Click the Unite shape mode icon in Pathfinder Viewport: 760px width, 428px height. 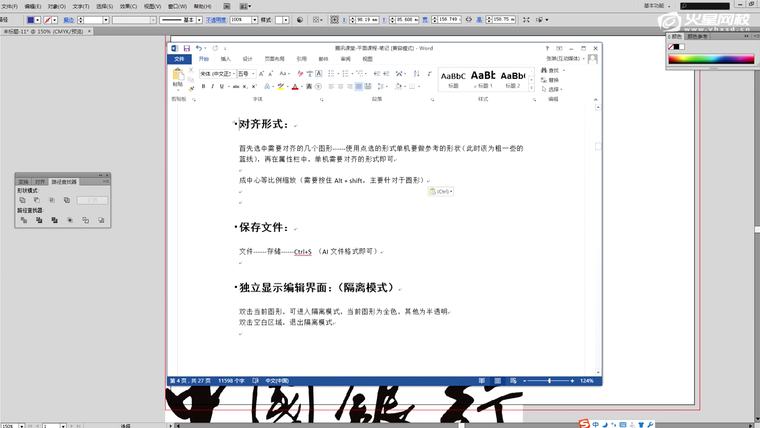23,200
